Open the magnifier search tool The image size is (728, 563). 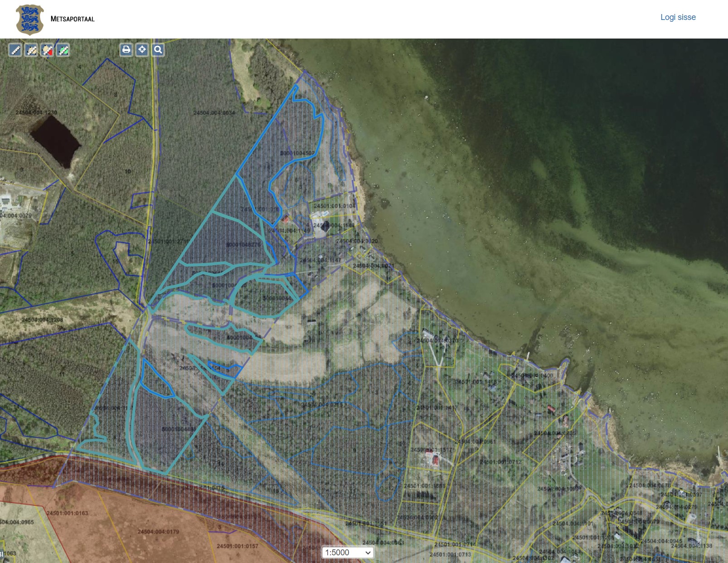point(158,49)
